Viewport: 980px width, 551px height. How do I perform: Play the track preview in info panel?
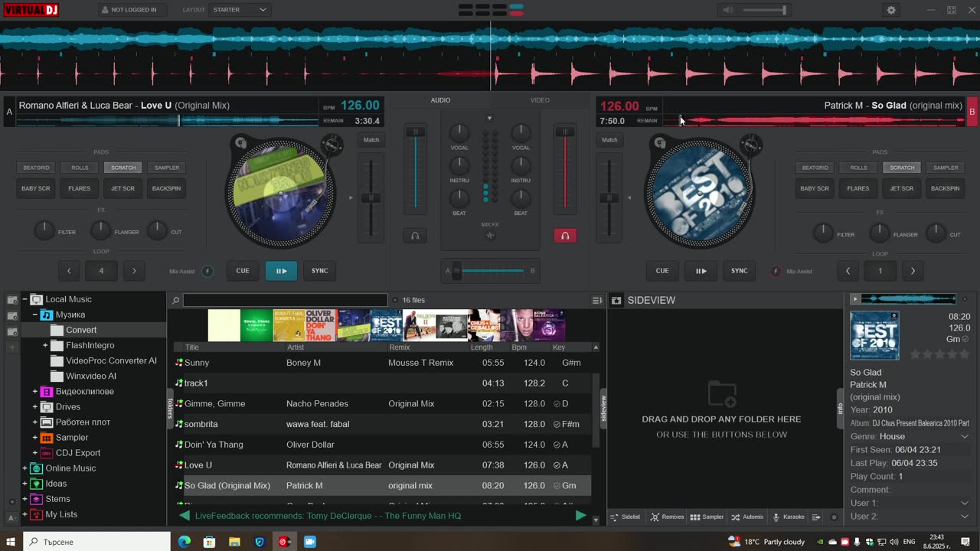855,299
